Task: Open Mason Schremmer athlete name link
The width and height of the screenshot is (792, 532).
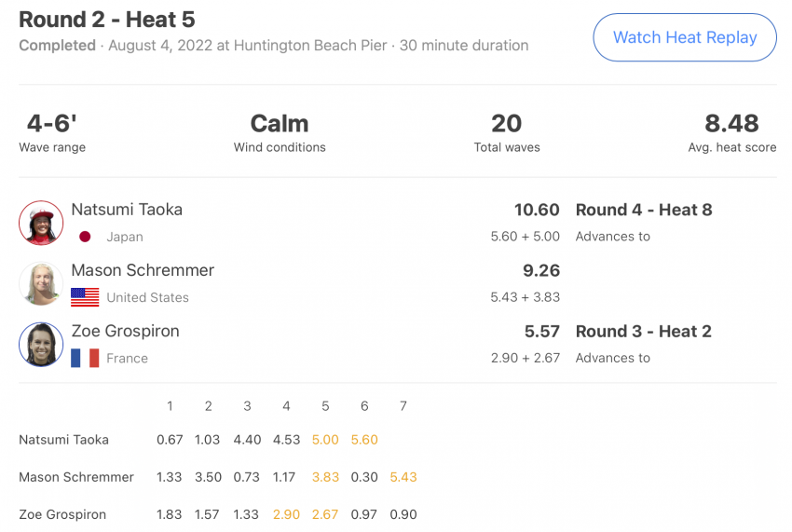Action: point(143,270)
